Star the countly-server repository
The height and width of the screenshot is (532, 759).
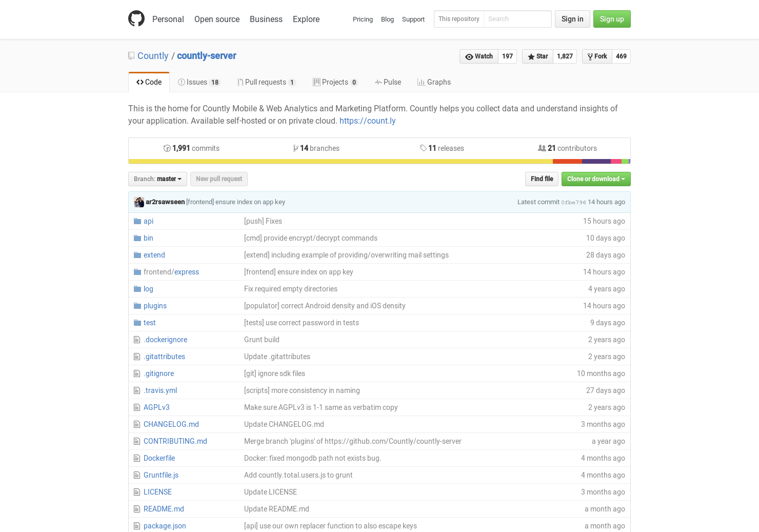[x=537, y=56]
